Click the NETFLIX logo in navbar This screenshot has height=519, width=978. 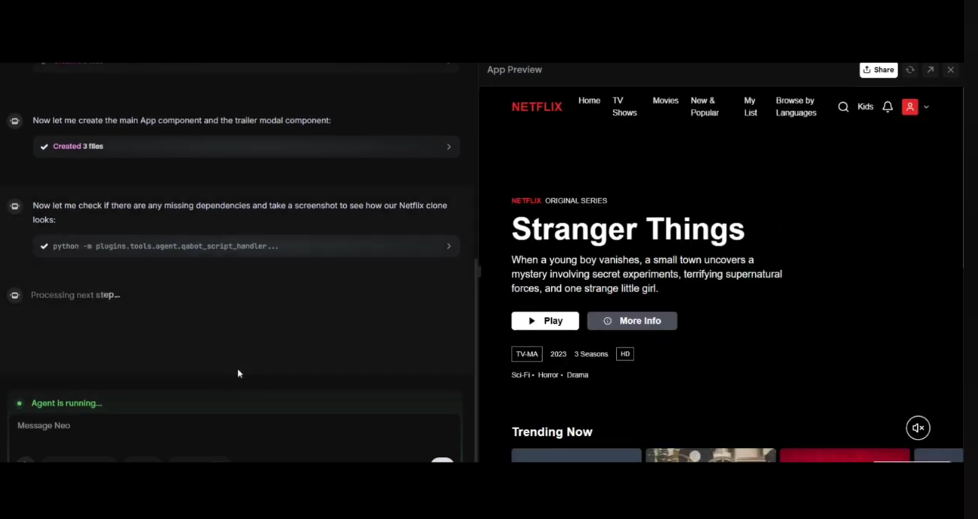click(537, 107)
